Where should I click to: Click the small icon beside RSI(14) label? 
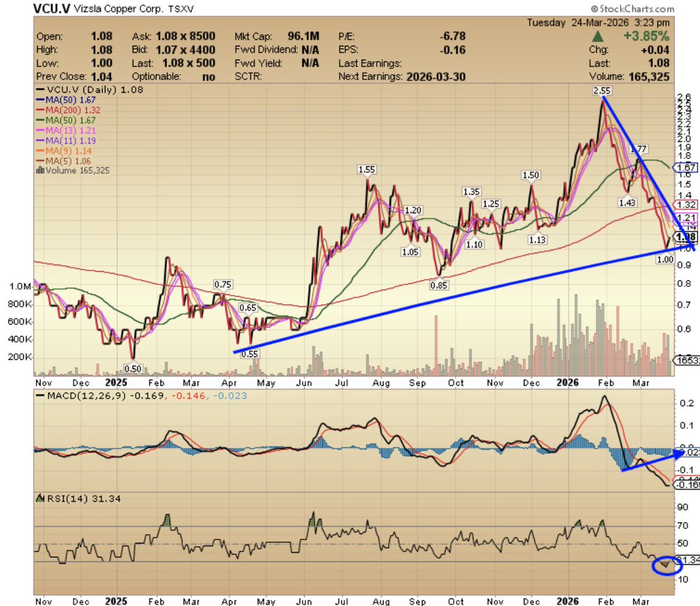pyautogui.click(x=40, y=499)
